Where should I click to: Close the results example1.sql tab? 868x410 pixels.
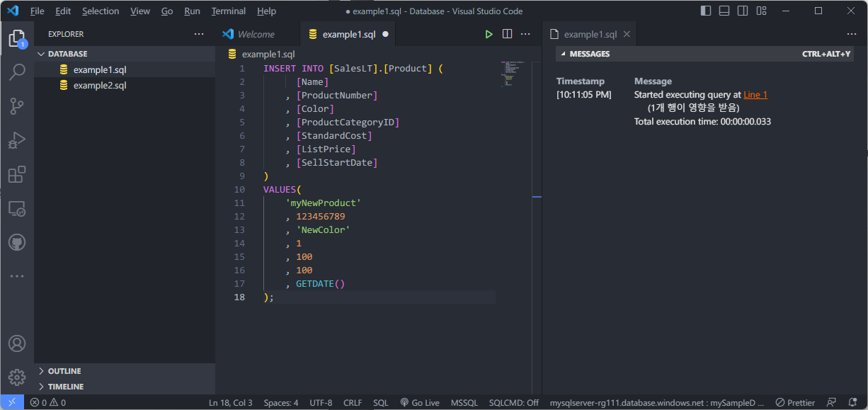click(x=627, y=34)
